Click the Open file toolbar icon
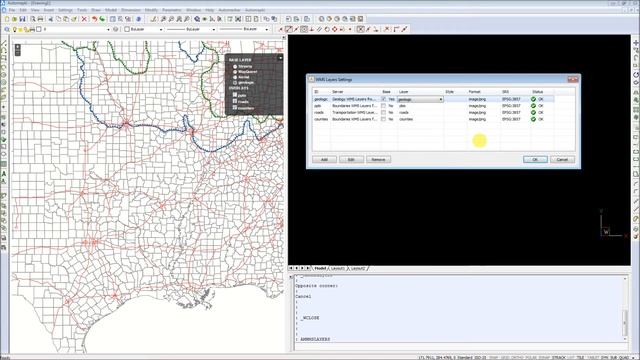 pos(14,19)
